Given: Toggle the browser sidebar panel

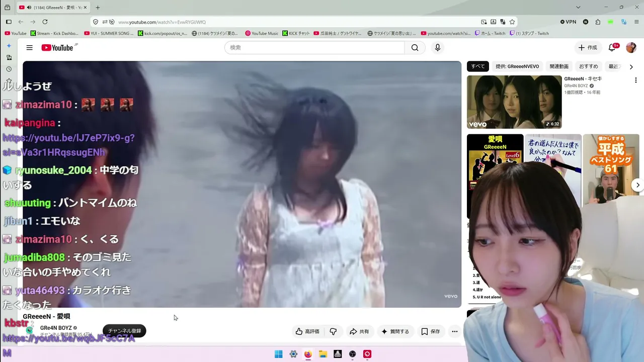Looking at the screenshot, I should click(x=9, y=22).
